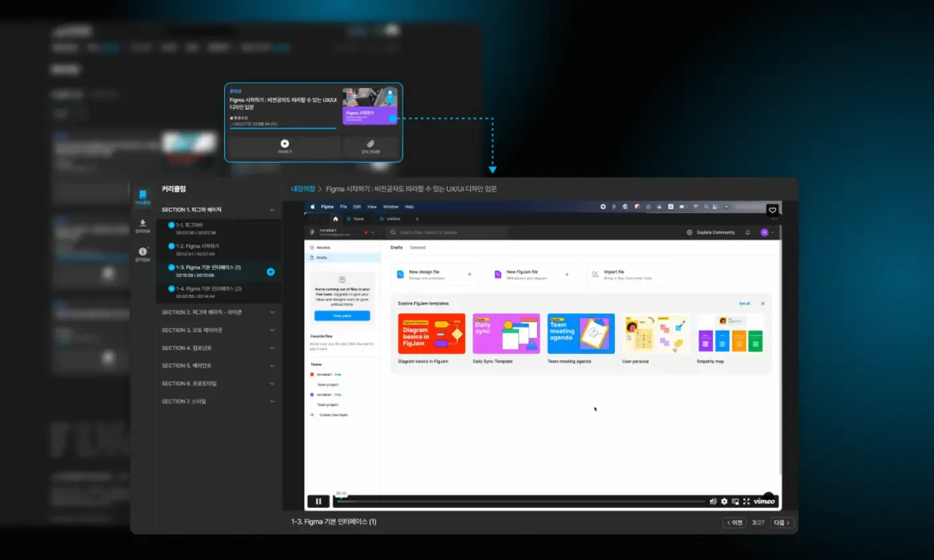The width and height of the screenshot is (934, 560).
Task: Click the paperclip icon on the course card
Action: click(x=371, y=143)
